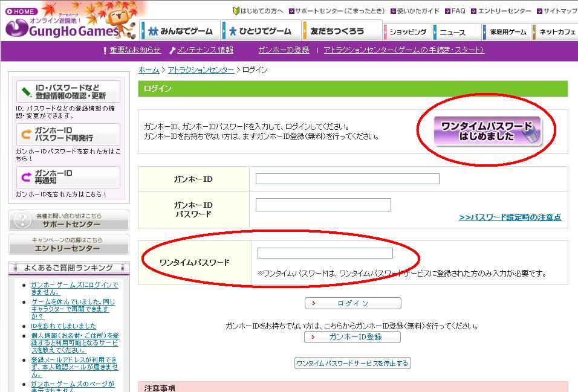This screenshot has width=578, height=392.
Task: Open FAQ 登録メールアドレスが利用できず
Action: [74, 367]
